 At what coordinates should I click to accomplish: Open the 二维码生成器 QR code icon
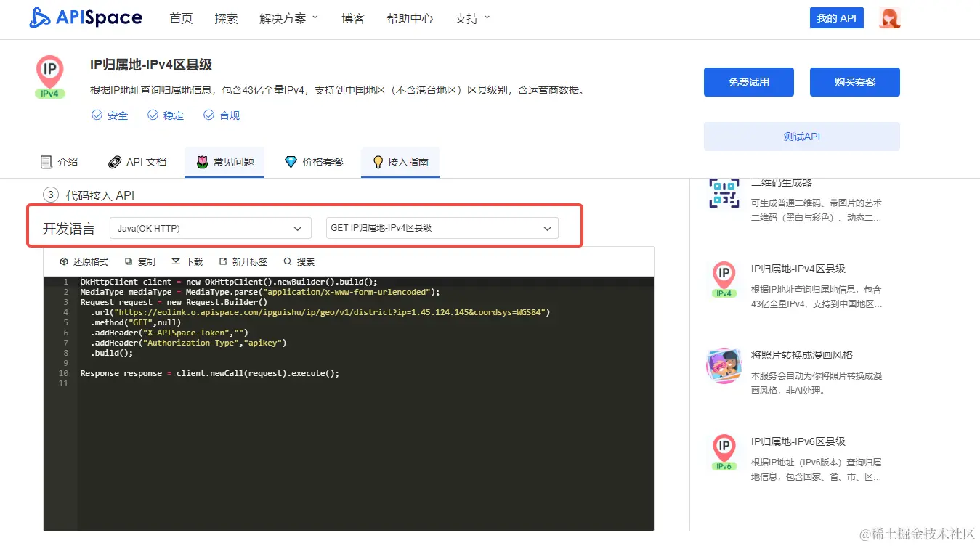(x=724, y=193)
